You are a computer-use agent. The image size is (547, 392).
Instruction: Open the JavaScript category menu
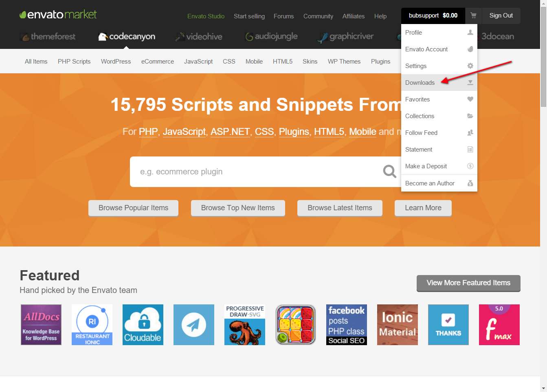coord(198,62)
